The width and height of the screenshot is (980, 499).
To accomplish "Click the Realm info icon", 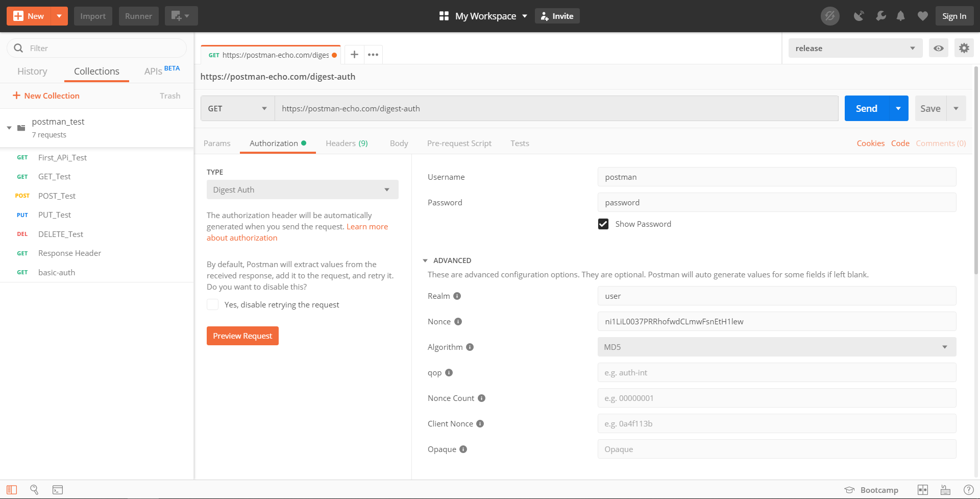I will point(457,296).
